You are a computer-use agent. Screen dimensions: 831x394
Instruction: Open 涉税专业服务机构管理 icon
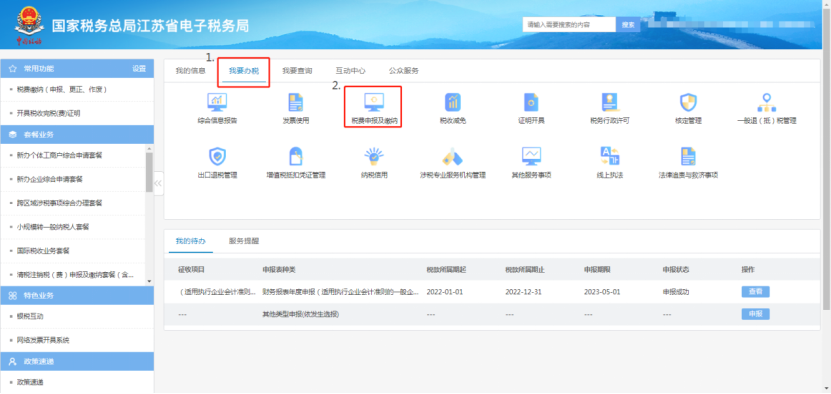pos(452,156)
